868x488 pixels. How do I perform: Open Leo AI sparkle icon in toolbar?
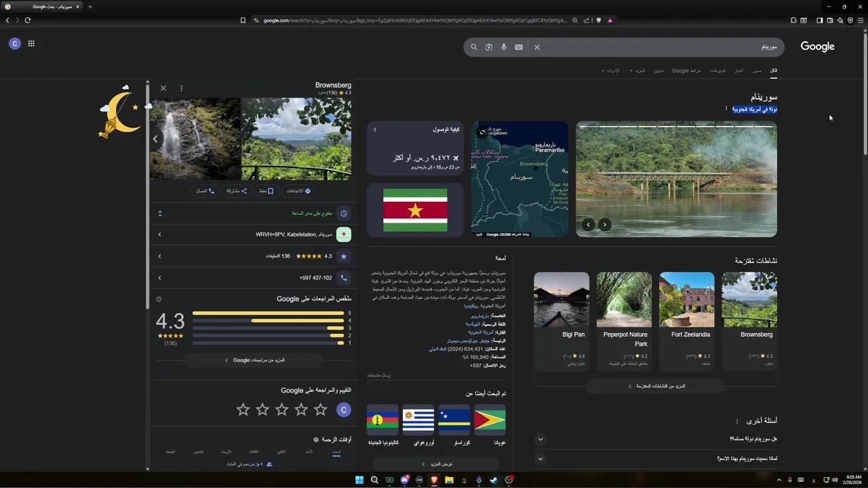pos(840,20)
